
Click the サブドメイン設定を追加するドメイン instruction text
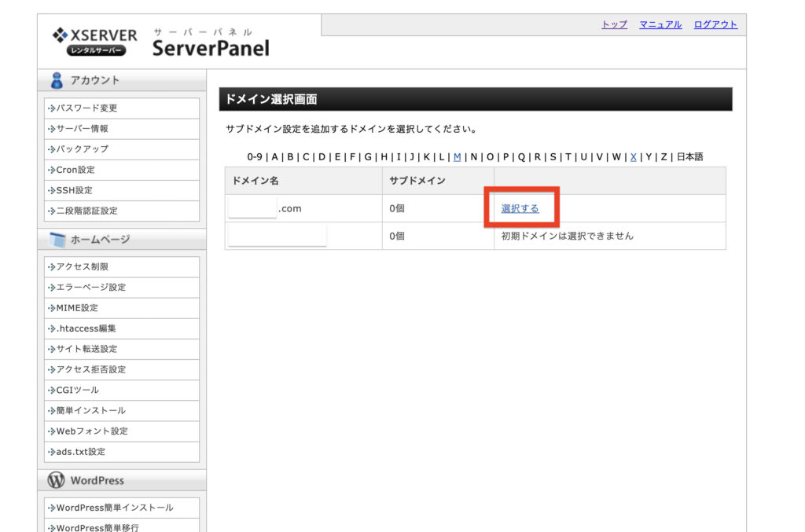[x=351, y=129]
